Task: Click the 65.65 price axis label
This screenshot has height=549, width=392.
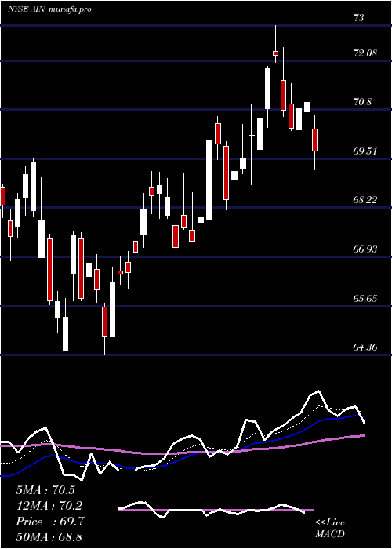Action: coord(365,299)
